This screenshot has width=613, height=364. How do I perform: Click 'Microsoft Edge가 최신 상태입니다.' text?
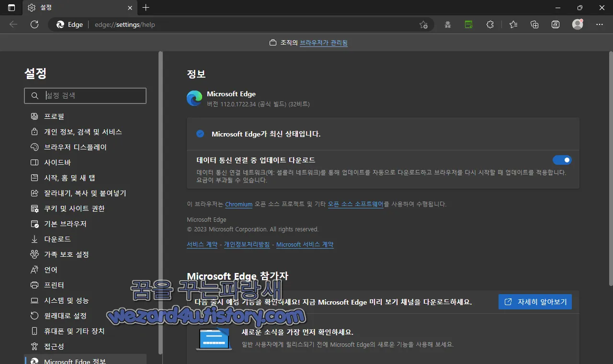pyautogui.click(x=266, y=134)
